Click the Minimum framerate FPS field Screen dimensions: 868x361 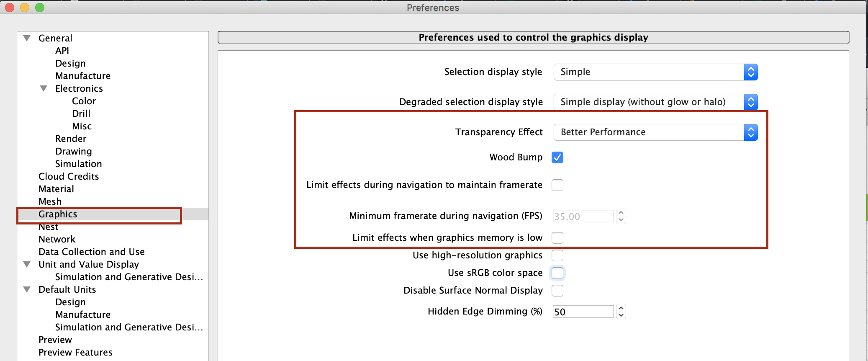point(583,216)
